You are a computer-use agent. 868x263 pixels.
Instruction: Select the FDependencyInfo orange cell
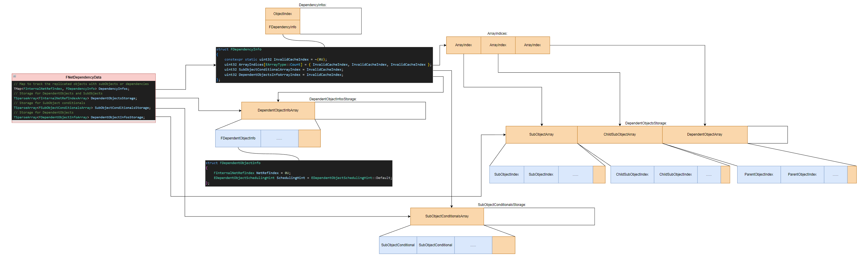click(x=282, y=27)
